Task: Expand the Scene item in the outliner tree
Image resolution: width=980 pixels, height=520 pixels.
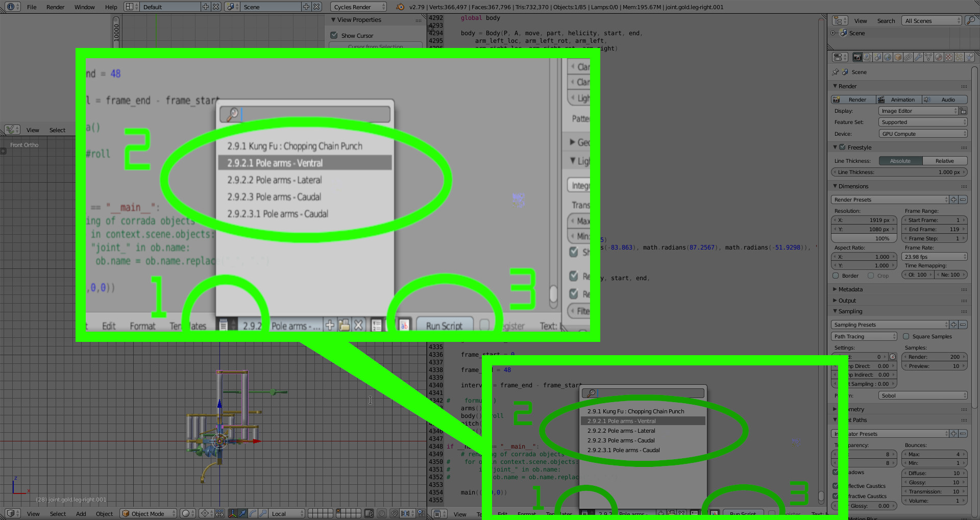Action: click(834, 33)
